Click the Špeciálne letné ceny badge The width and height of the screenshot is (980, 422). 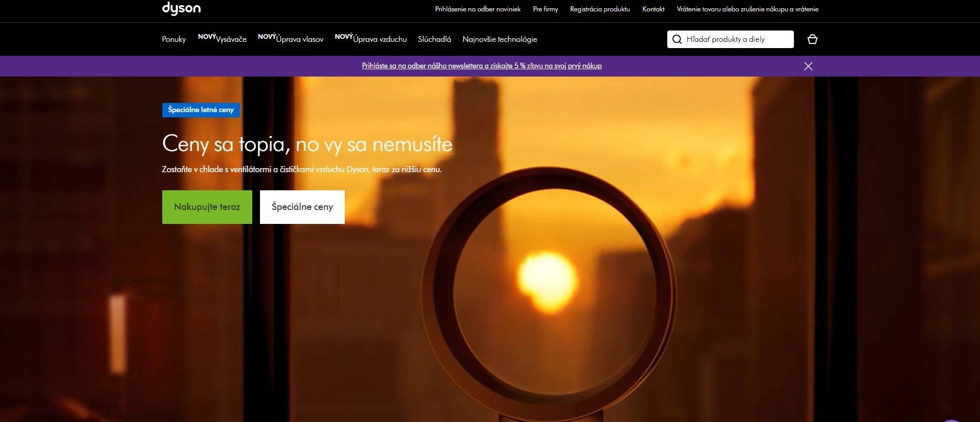click(201, 110)
